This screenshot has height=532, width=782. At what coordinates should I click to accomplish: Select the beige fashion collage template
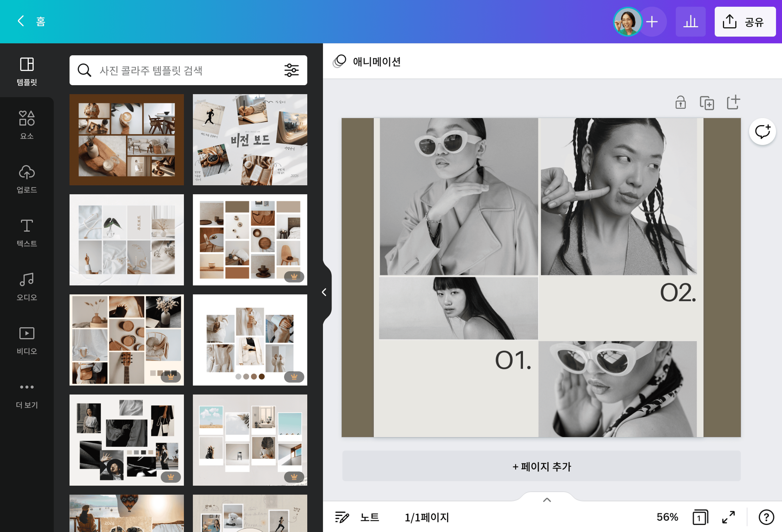(x=250, y=340)
